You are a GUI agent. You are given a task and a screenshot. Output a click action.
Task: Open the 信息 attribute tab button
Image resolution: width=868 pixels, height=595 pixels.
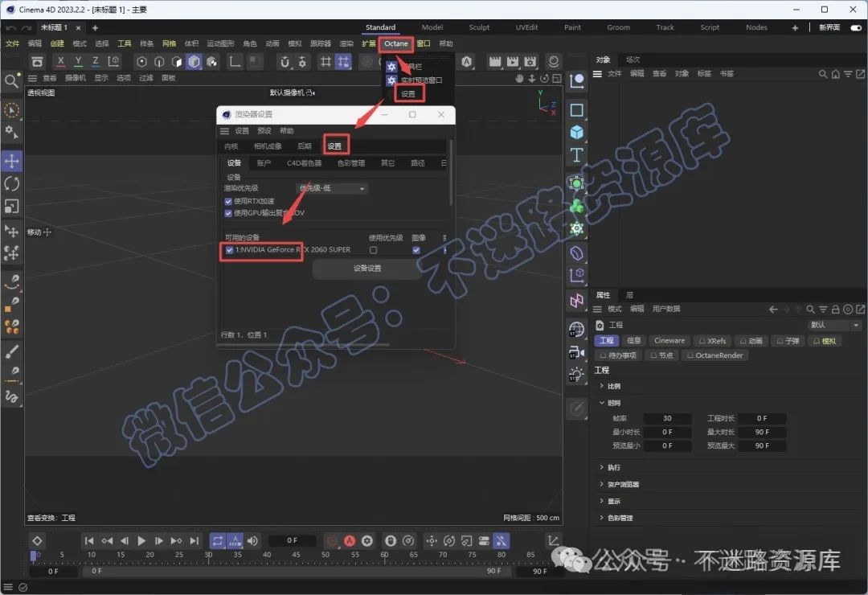pos(634,341)
